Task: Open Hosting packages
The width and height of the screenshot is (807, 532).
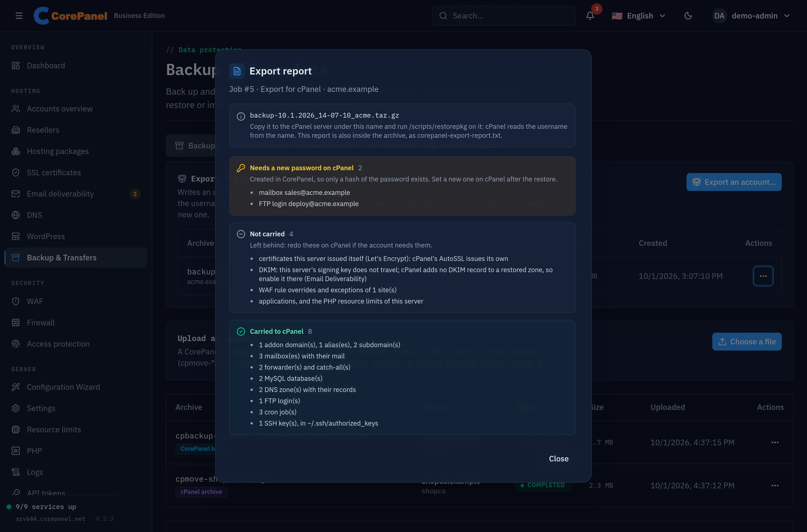Action: pyautogui.click(x=76, y=151)
